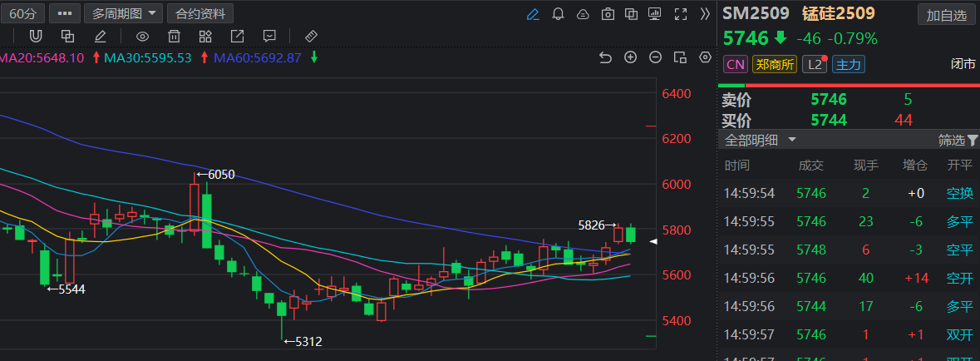Click the MA60:5692.87 indicator label
The width and height of the screenshot is (980, 361).
click(x=258, y=57)
